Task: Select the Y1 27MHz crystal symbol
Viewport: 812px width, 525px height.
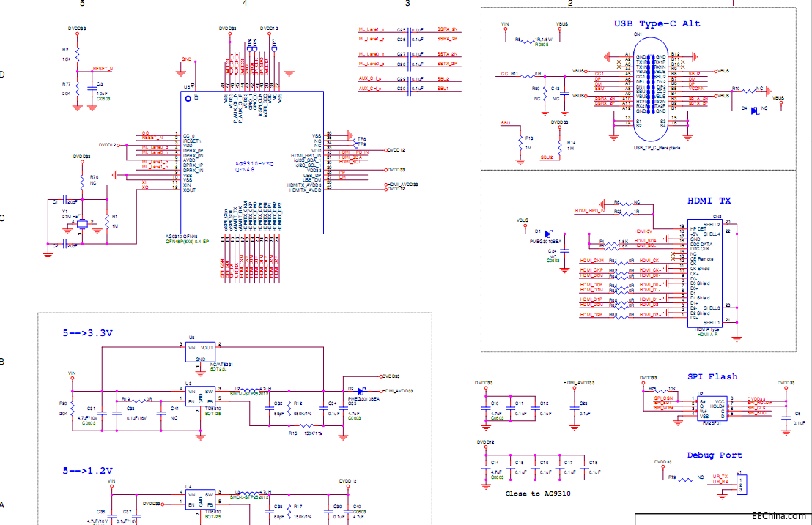Action: pos(82,224)
